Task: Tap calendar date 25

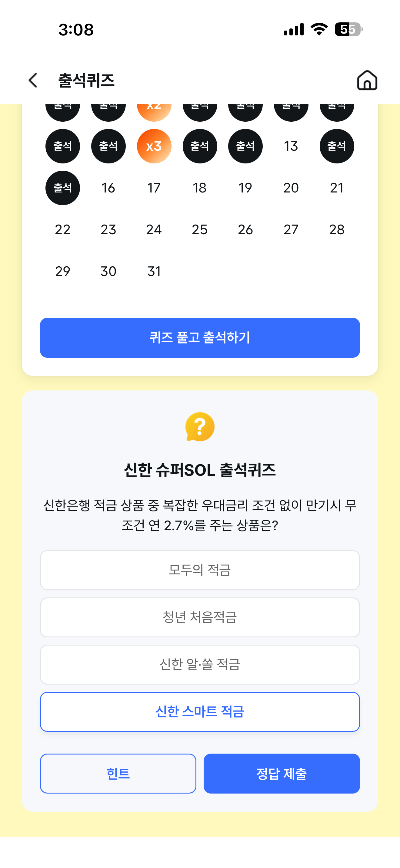Action: (x=200, y=230)
